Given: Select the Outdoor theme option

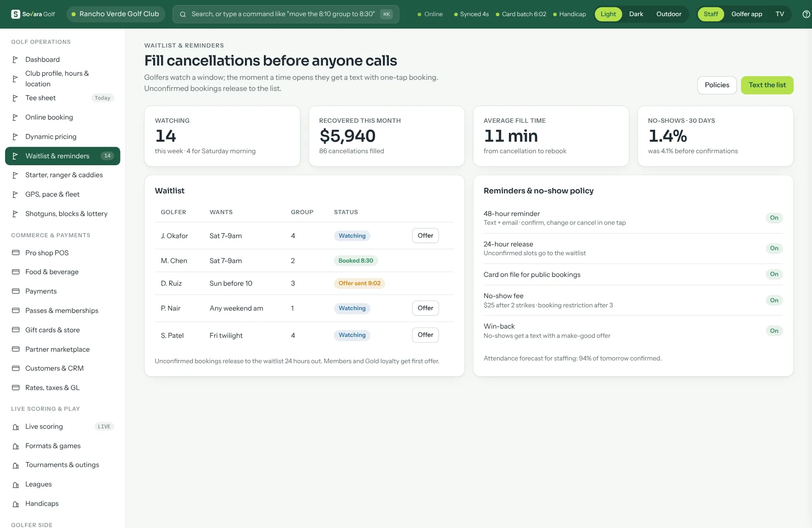Looking at the screenshot, I should [x=669, y=14].
